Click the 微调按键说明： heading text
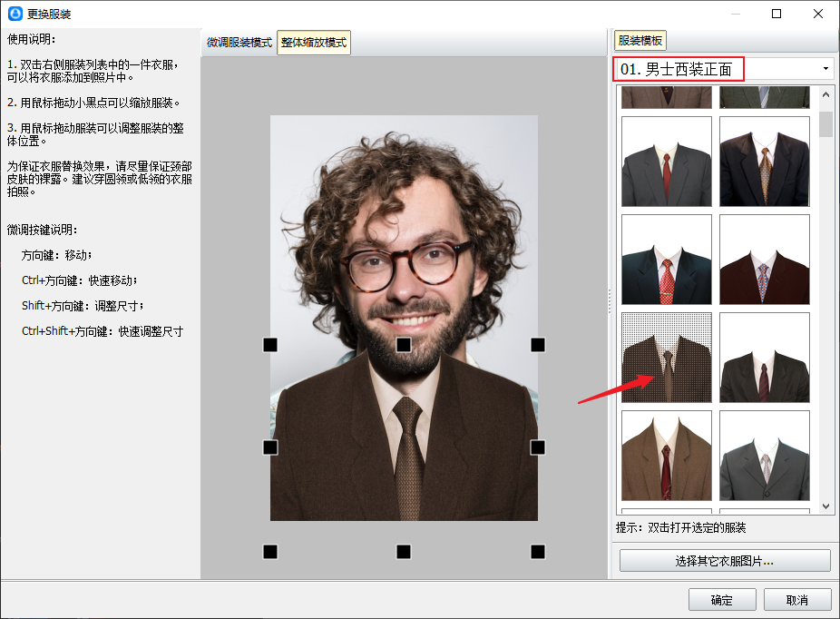Screen dimensions: 840x619 point(43,230)
